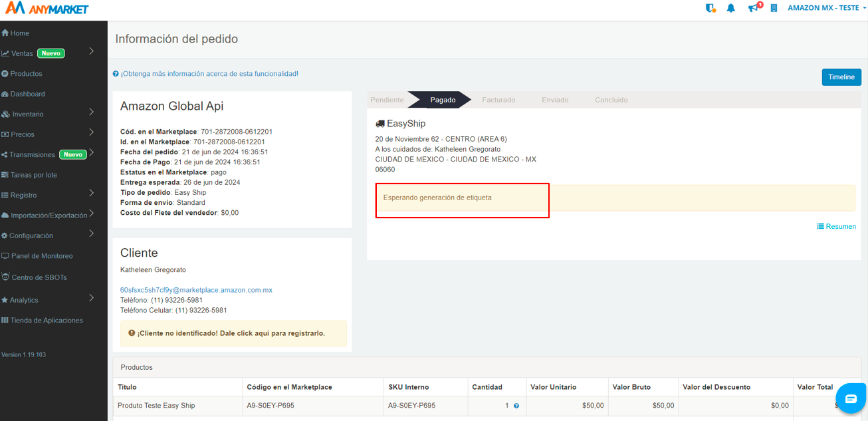868x421 pixels.
Task: Open the chat support bubble
Action: pyautogui.click(x=851, y=398)
